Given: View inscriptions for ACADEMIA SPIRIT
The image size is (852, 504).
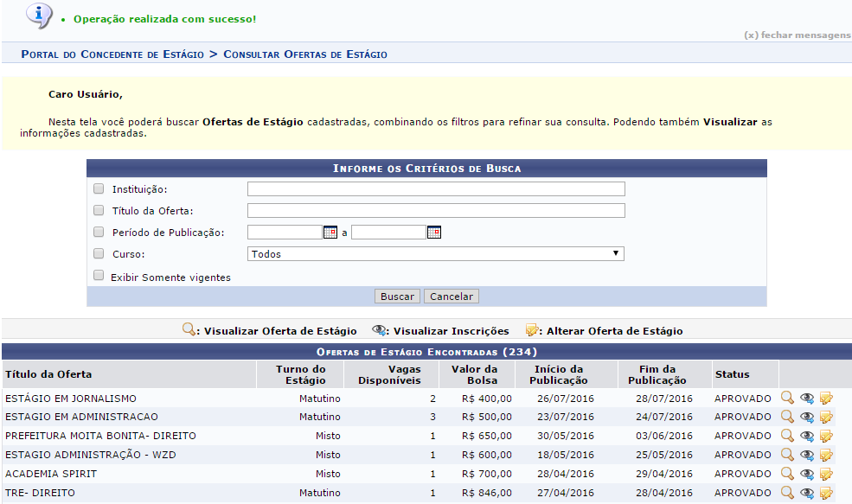Looking at the screenshot, I should tap(807, 474).
